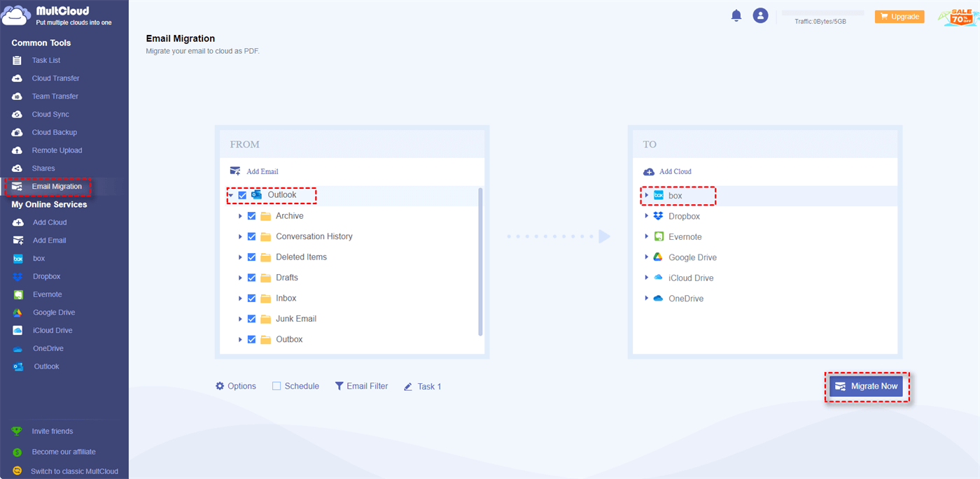Image resolution: width=980 pixels, height=479 pixels.
Task: Click the Cloud Transfer sidebar icon
Action: pos(17,78)
